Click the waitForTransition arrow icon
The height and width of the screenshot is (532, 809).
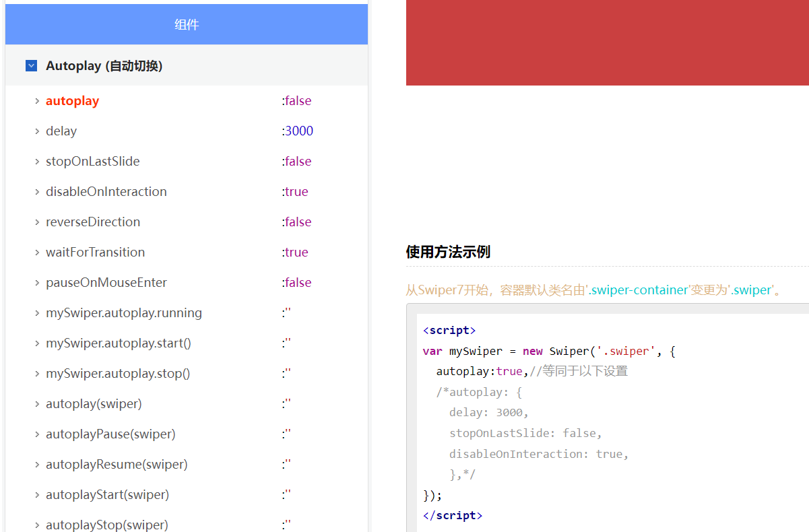pyautogui.click(x=37, y=253)
